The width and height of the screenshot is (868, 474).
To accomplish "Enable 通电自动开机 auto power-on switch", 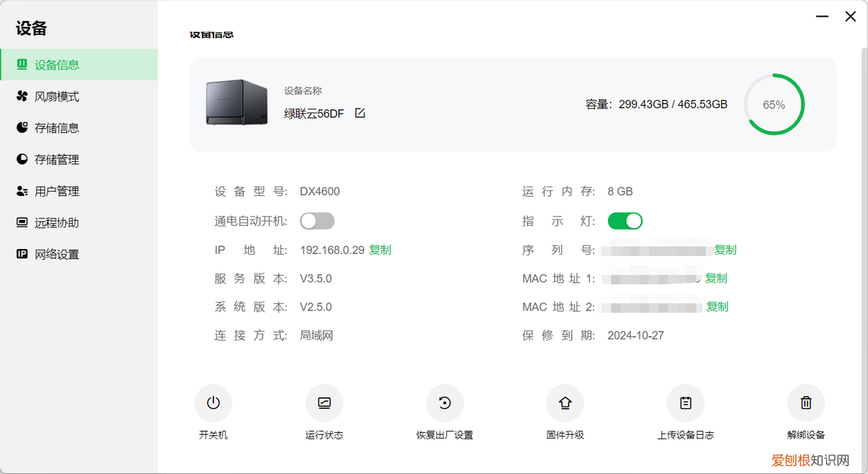I will 317,221.
